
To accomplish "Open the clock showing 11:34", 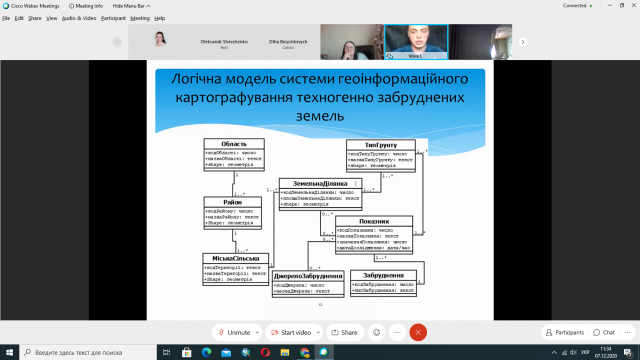I will [x=606, y=352].
